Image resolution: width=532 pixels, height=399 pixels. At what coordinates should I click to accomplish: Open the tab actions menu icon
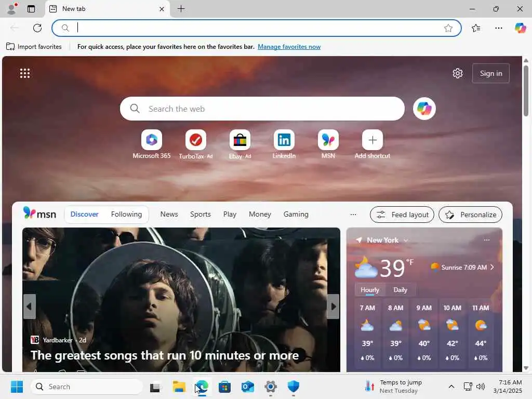click(31, 9)
